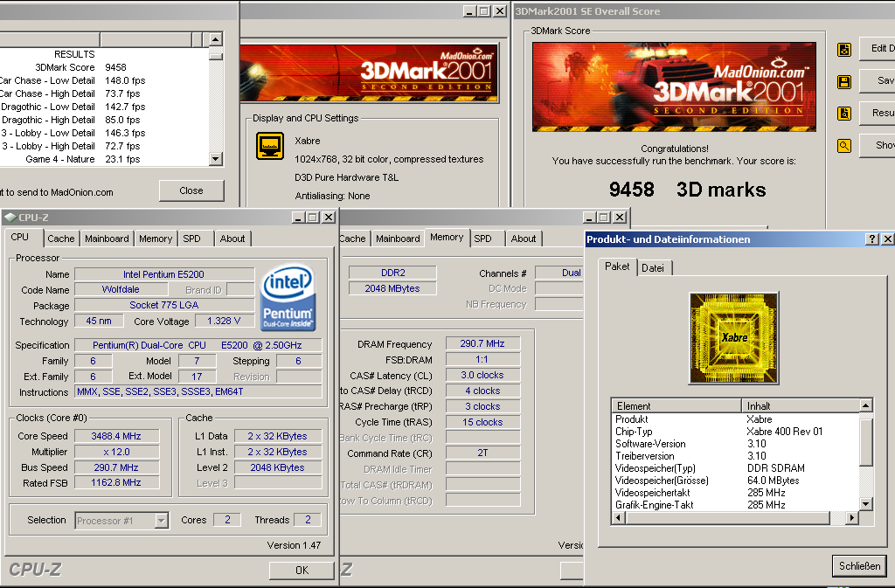Click the Schließen button
Image resolution: width=895 pixels, height=588 pixels.
(x=859, y=566)
